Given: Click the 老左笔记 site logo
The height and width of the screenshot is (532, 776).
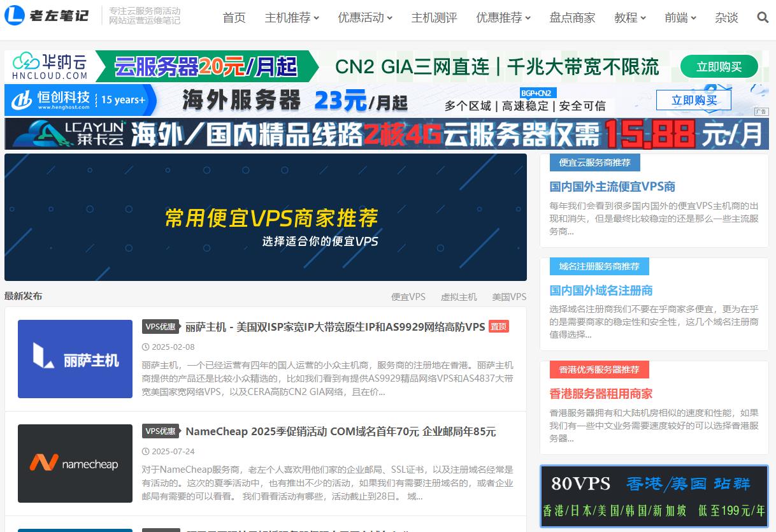Looking at the screenshot, I should coord(47,16).
